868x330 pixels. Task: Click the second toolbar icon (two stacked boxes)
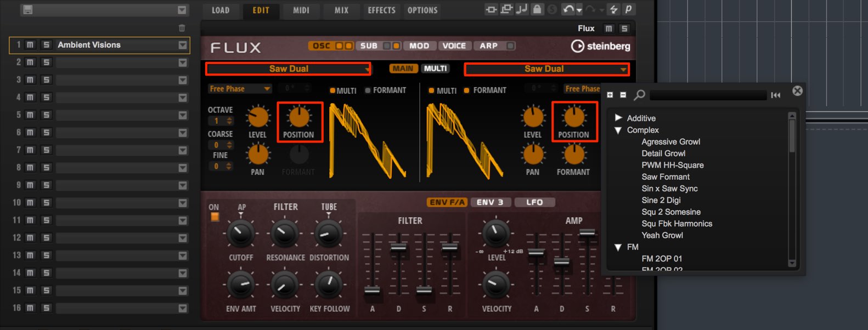[x=506, y=9]
